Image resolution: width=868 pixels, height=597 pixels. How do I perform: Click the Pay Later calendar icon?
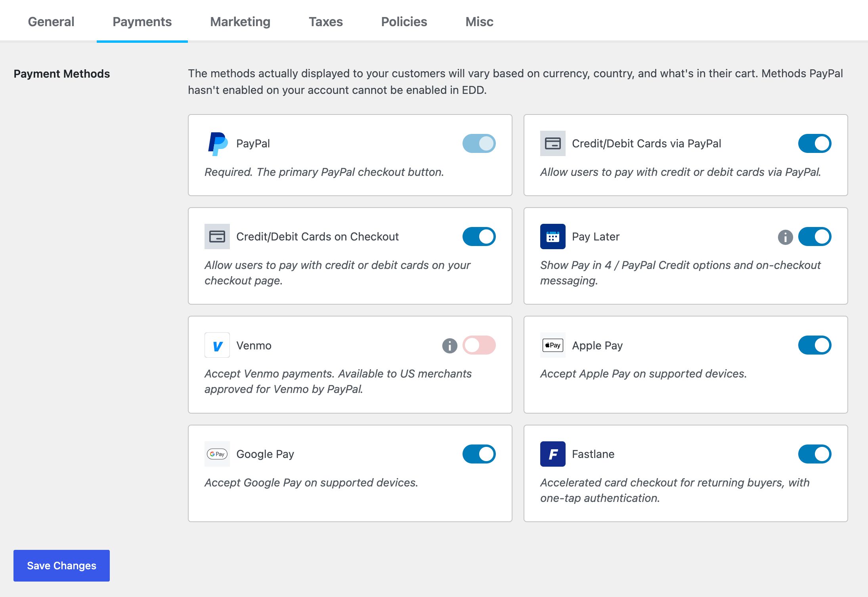[553, 237]
